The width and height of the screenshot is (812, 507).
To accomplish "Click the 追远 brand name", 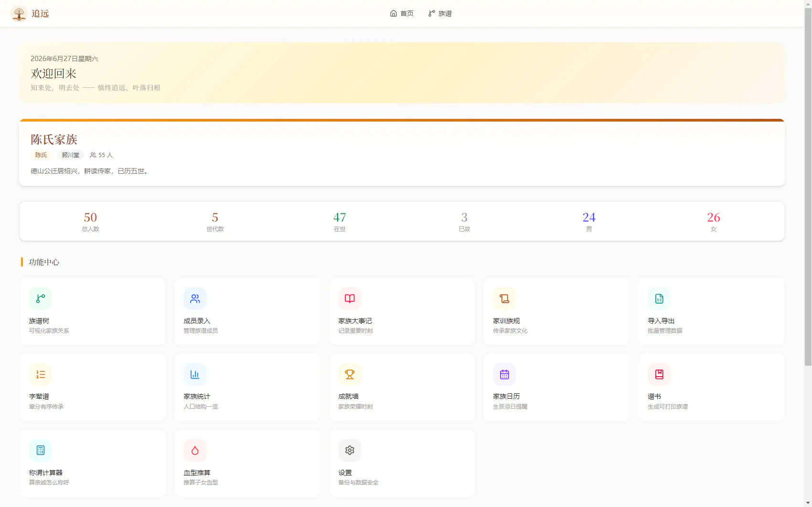I will (x=40, y=13).
